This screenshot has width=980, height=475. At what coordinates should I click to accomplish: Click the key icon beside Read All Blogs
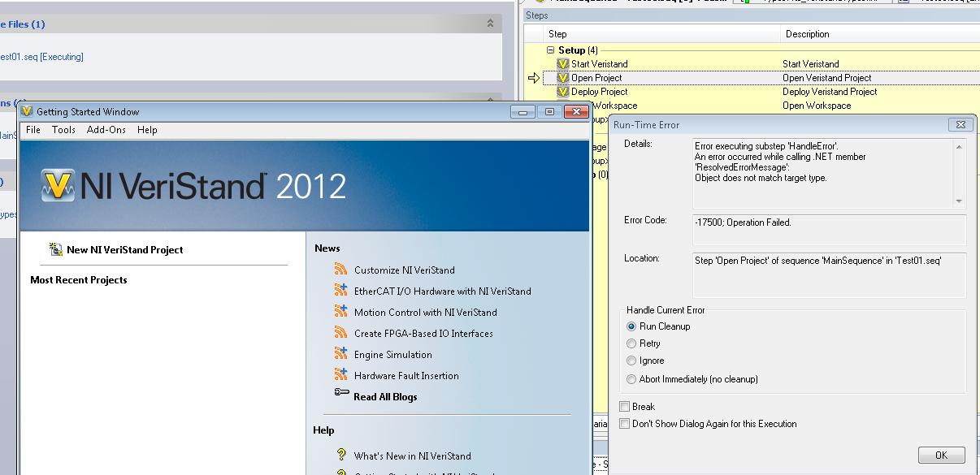point(341,393)
